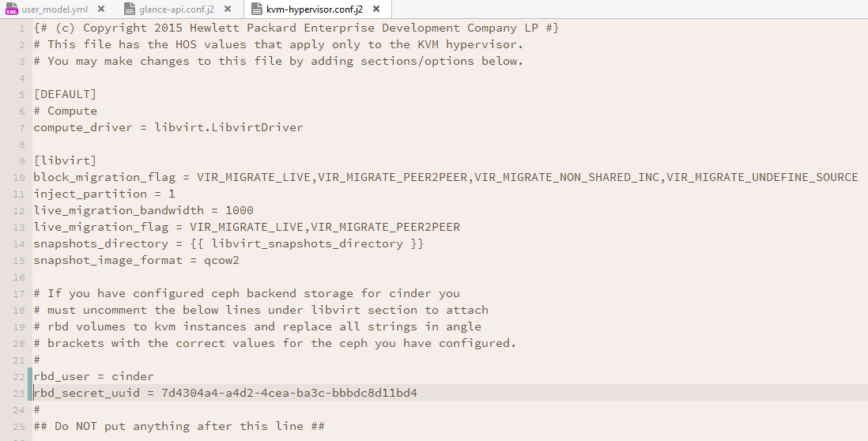The image size is (868, 441).
Task: Click the live_migration_bandwidth = 1000 line
Action: [x=143, y=210]
